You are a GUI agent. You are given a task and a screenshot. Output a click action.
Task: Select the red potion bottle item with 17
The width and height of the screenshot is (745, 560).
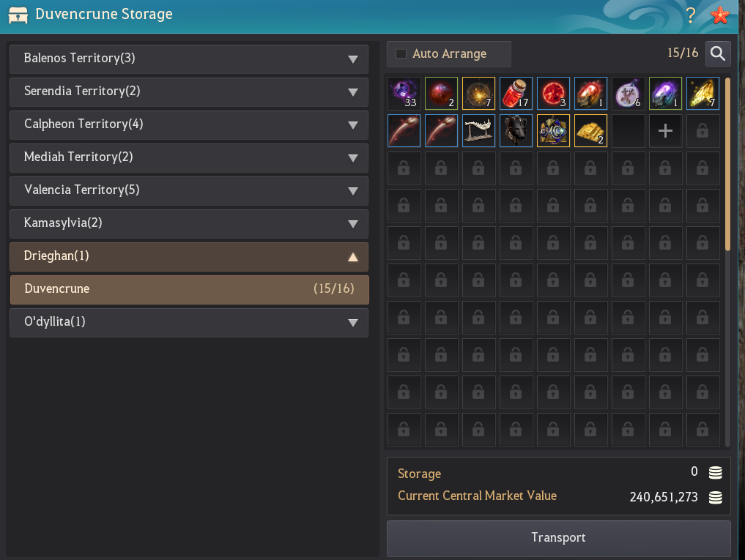[516, 93]
